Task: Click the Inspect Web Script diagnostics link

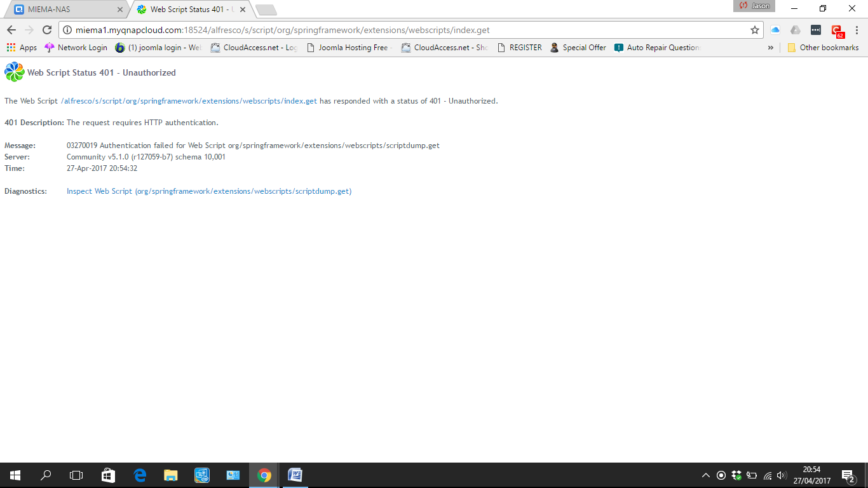Action: [209, 191]
